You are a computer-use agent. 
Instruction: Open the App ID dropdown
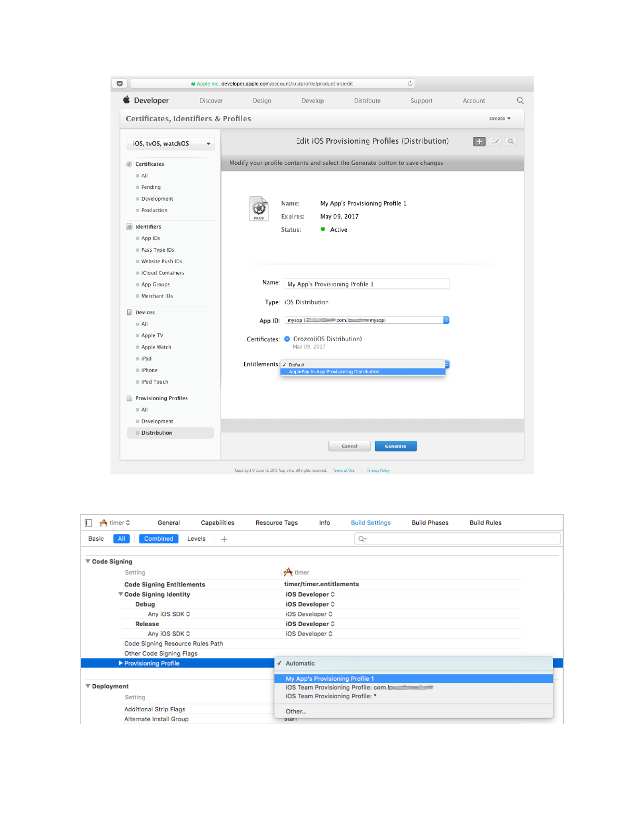pos(367,320)
